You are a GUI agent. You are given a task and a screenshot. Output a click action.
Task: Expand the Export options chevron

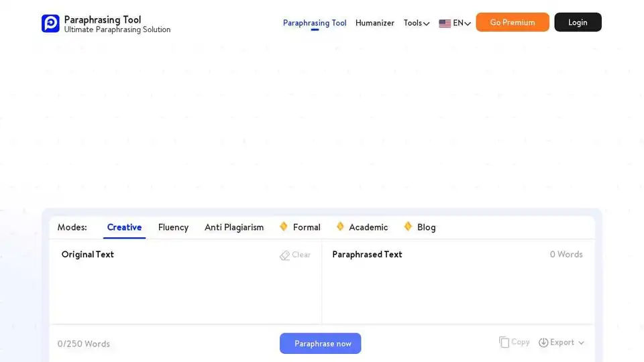(581, 343)
